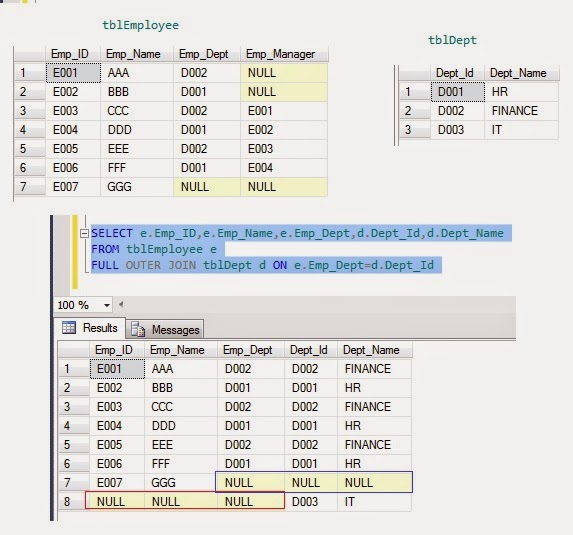
Task: Click NULL Dept_Name cell in Results row 7
Action: pos(374,482)
